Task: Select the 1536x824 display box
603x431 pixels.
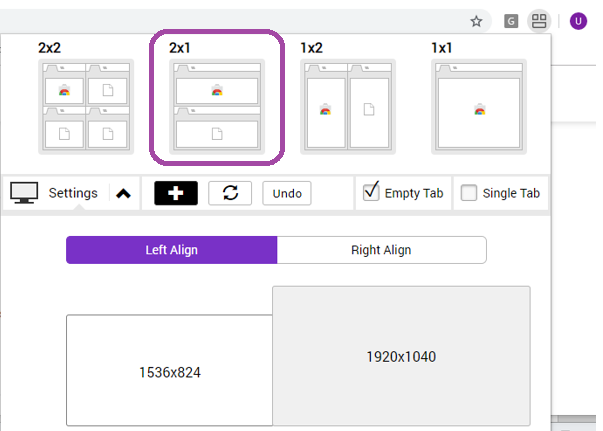Action: pos(169,371)
